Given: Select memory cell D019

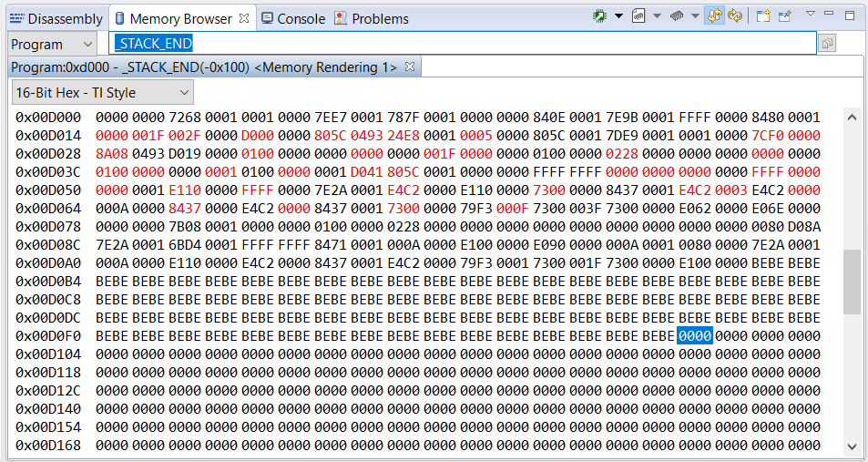Looking at the screenshot, I should [185, 154].
